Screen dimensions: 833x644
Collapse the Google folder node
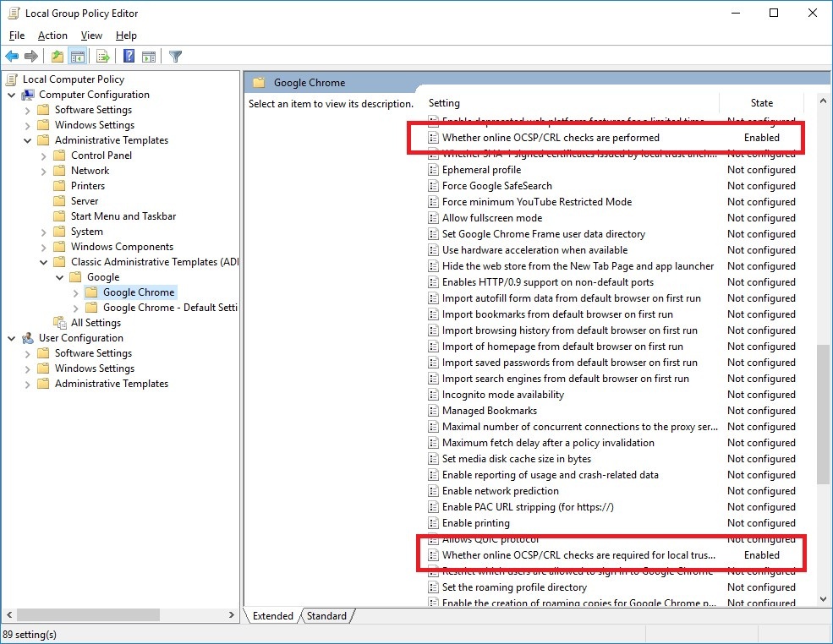[x=59, y=278]
